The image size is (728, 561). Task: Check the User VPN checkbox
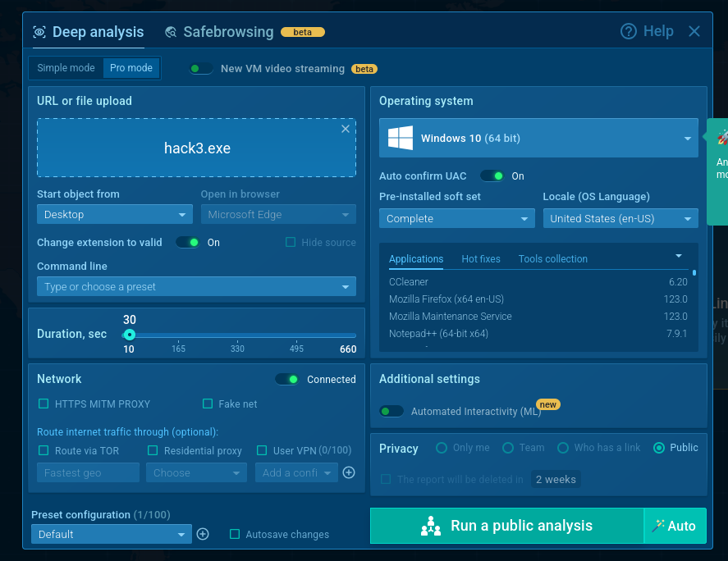pyautogui.click(x=262, y=450)
